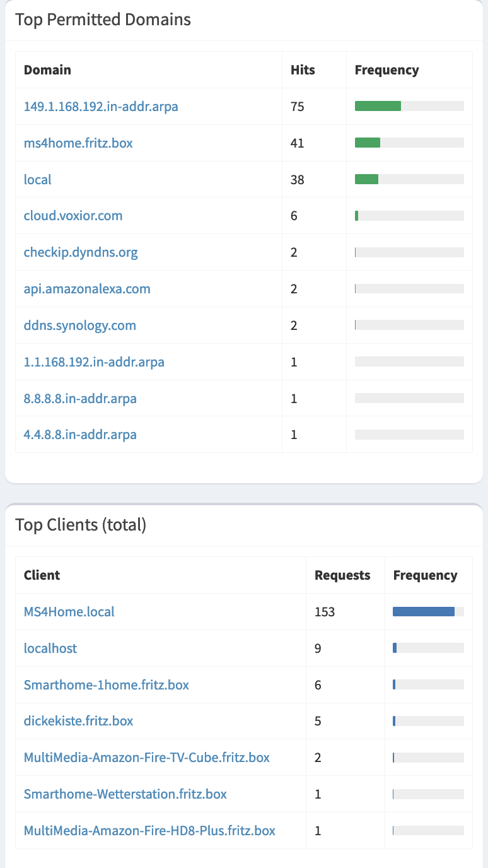Click the green frequency bar for 149.1.168.192.in-addr.arpa
This screenshot has width=488, height=868.
[x=378, y=107]
